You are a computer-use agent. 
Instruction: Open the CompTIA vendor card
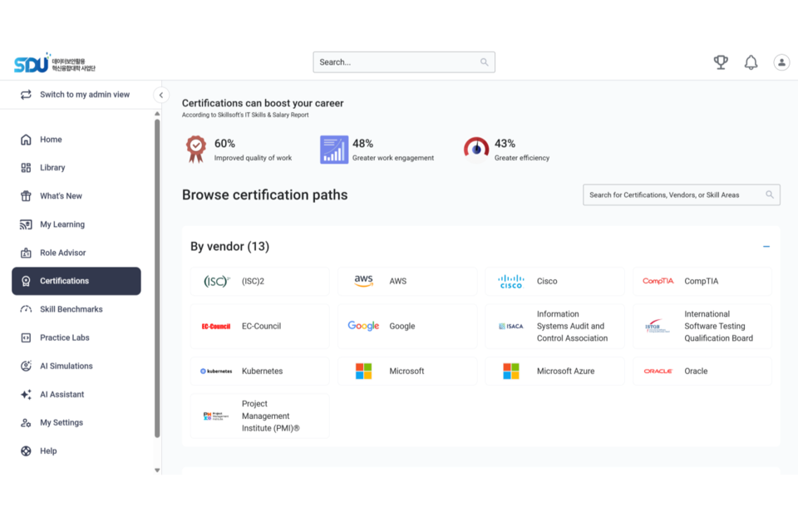pos(702,282)
